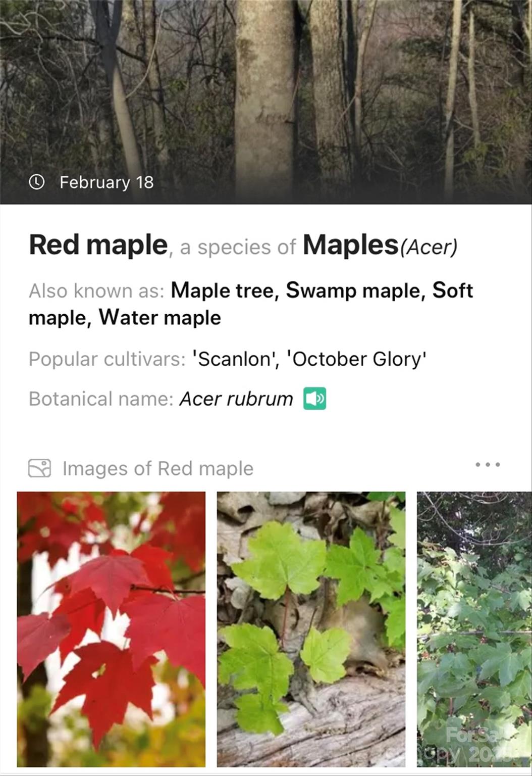Viewport: 532px width, 776px height.
Task: Tap the tree trunk header photo
Action: point(266,86)
